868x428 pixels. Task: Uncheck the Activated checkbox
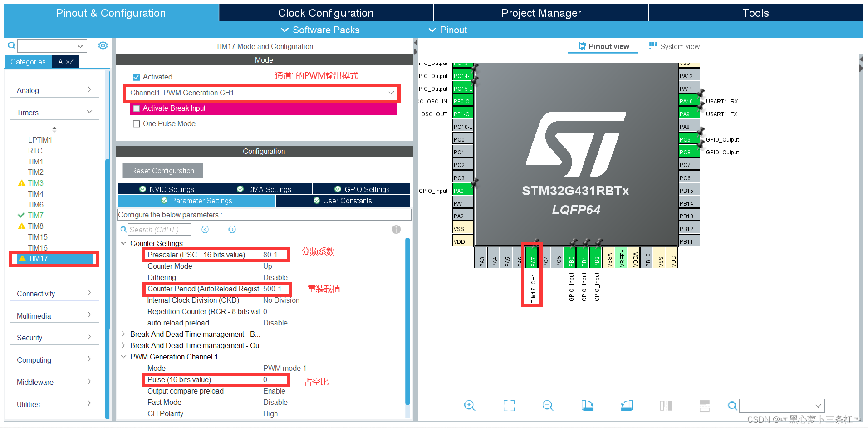pyautogui.click(x=136, y=77)
